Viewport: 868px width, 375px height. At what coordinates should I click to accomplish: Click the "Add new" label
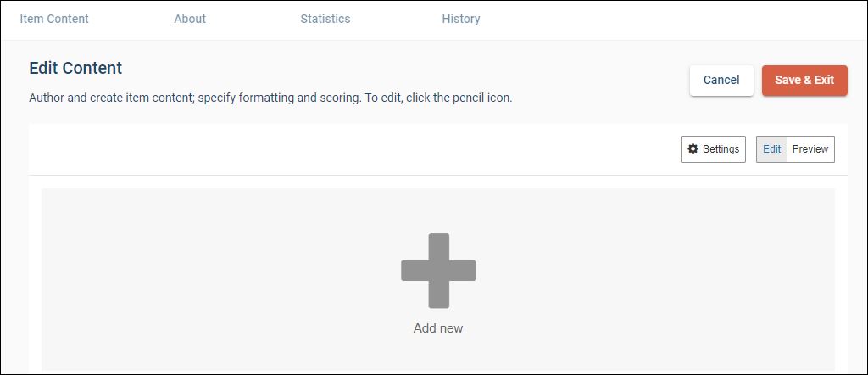coord(438,328)
